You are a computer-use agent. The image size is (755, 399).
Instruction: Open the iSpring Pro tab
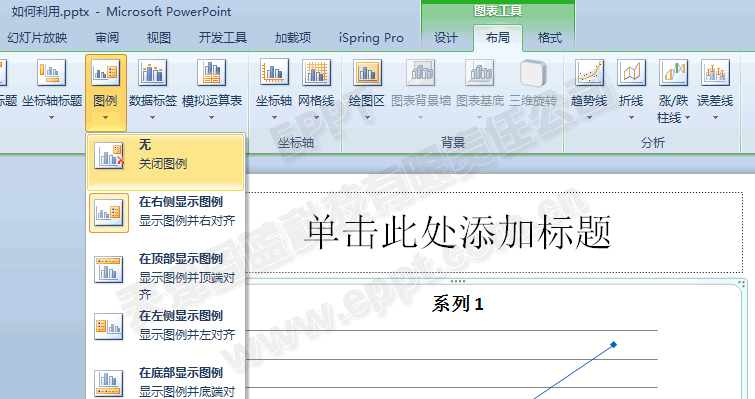pyautogui.click(x=371, y=38)
